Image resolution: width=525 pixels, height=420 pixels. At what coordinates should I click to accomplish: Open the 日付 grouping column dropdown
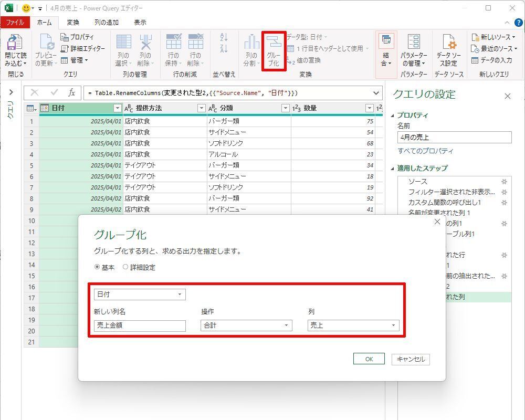click(140, 295)
